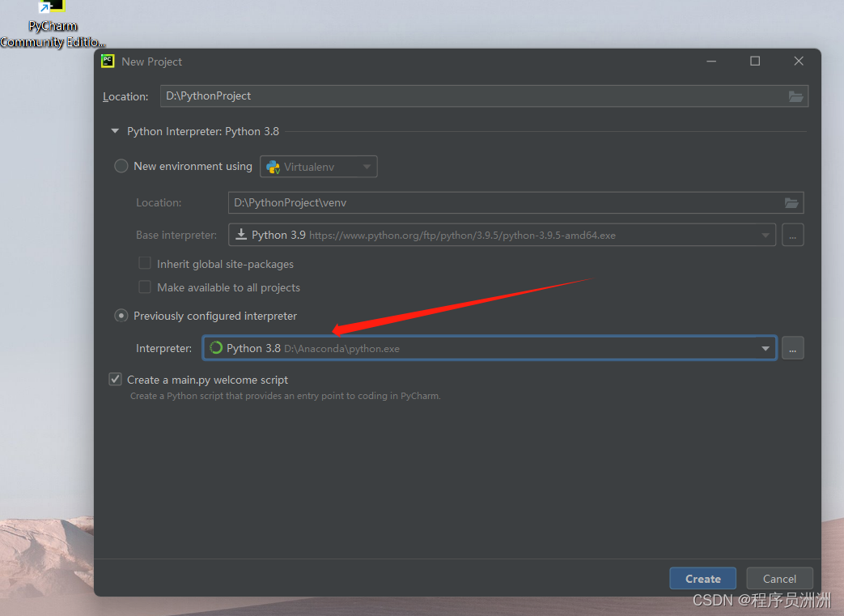
Task: Collapse the Python Interpreter section
Action: (115, 131)
